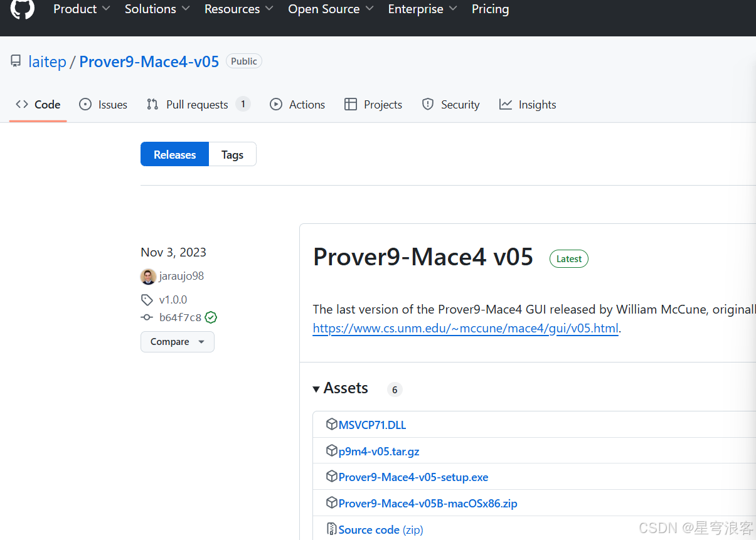Switch to the Actions tab
The width and height of the screenshot is (756, 540).
[x=297, y=105]
